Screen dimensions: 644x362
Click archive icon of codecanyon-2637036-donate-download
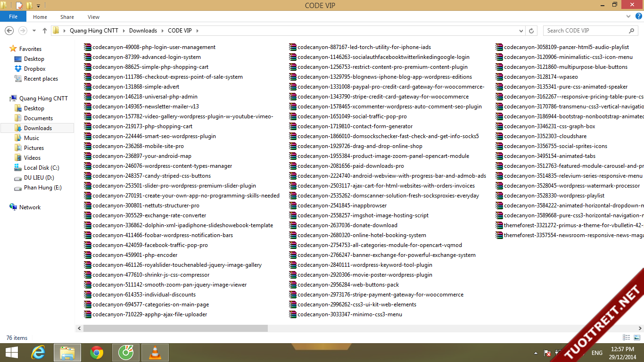293,225
